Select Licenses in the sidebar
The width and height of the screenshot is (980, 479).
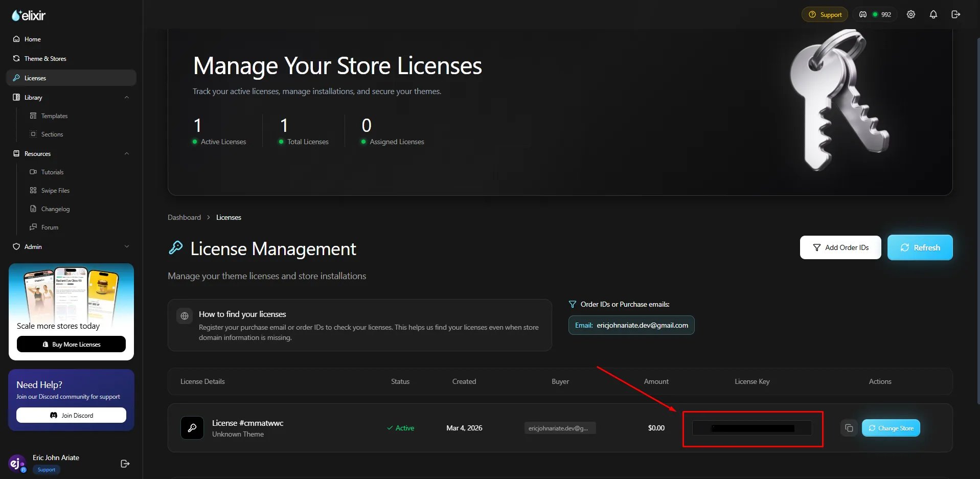71,78
